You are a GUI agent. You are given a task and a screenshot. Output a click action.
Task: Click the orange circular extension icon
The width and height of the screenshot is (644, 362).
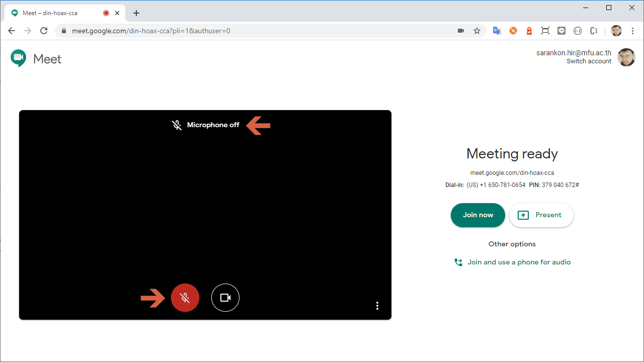click(513, 31)
